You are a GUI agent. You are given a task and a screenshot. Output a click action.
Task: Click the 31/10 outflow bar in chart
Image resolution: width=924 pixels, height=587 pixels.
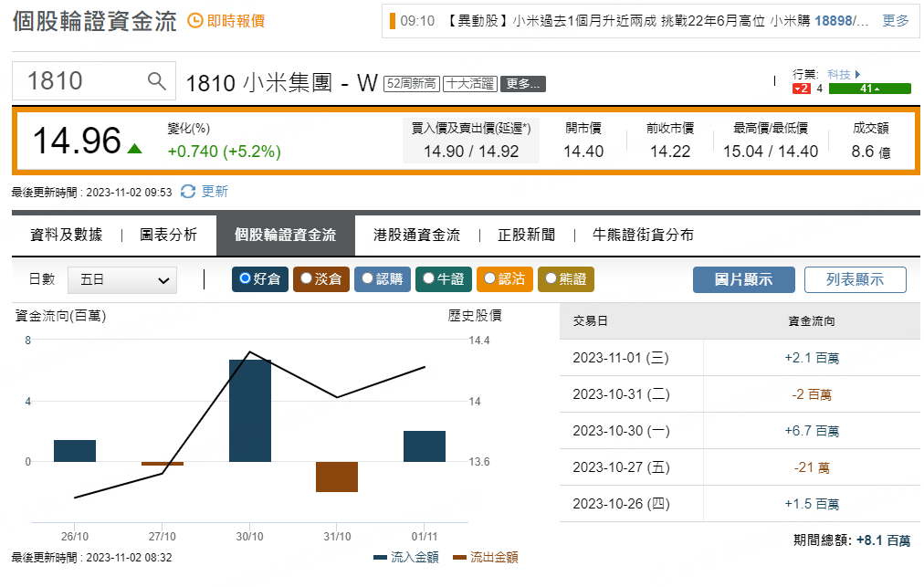[x=337, y=477]
